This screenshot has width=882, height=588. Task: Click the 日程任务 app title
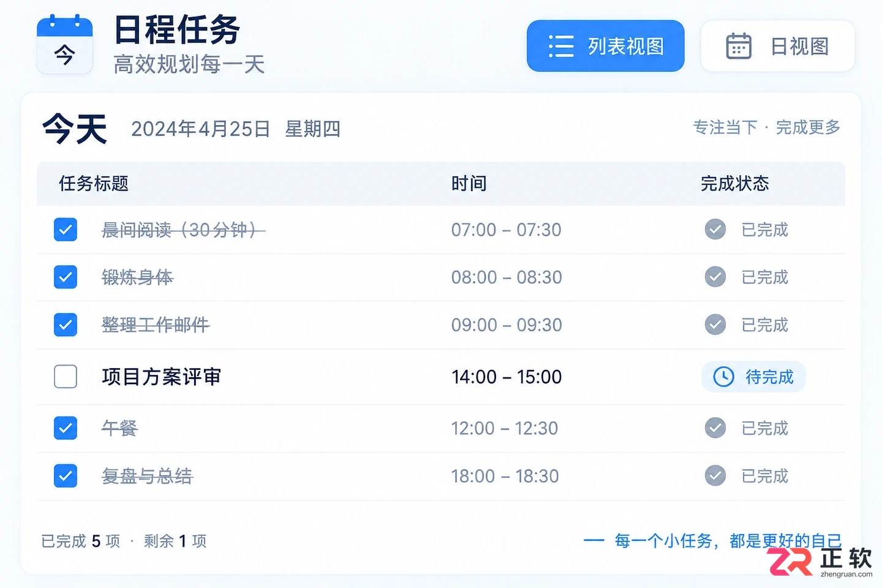[x=177, y=29]
